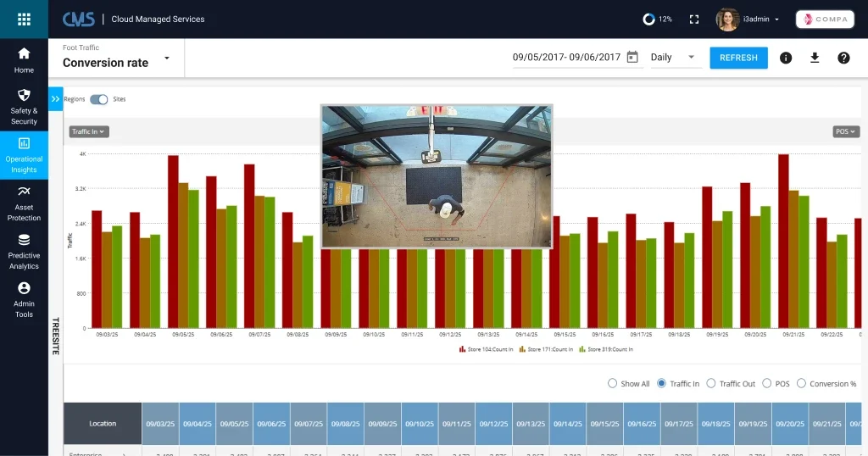Open help with the question mark icon
Viewport: 868px width, 456px height.
843,58
